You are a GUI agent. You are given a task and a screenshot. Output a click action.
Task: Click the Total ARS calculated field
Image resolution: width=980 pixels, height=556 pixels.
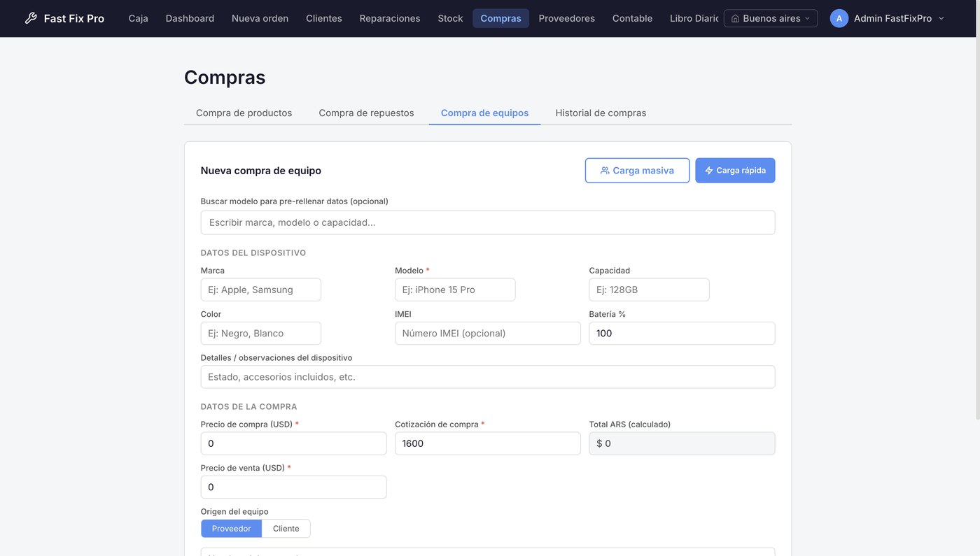682,443
